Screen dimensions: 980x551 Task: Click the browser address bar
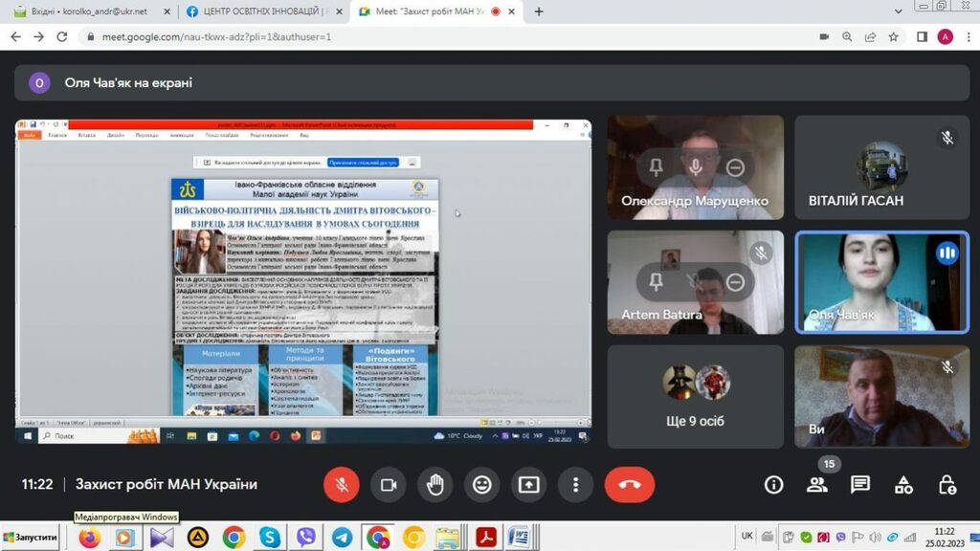[x=431, y=36]
